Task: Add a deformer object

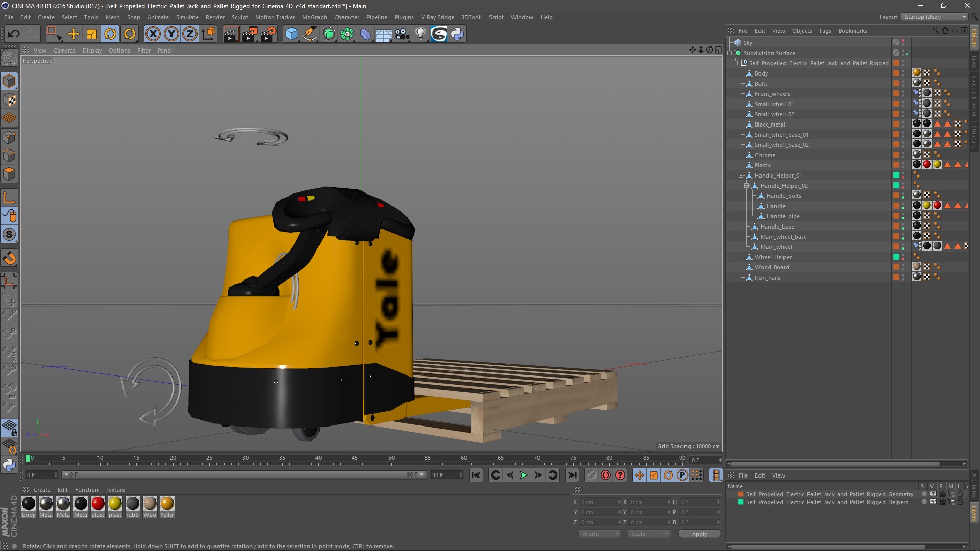Action: [365, 34]
